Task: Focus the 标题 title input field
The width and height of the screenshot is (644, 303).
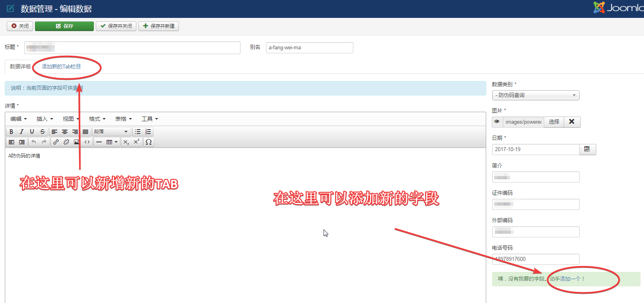Action: coord(132,48)
